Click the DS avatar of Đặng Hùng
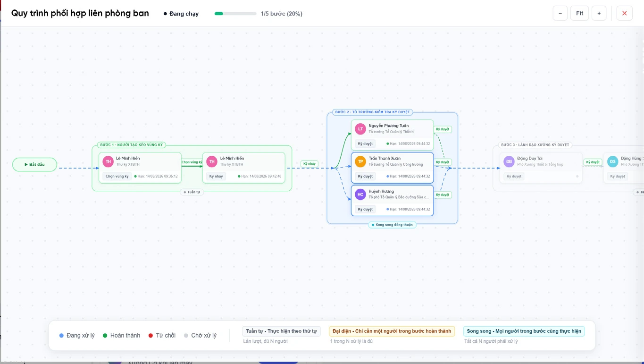This screenshot has width=644, height=364. [x=613, y=161]
